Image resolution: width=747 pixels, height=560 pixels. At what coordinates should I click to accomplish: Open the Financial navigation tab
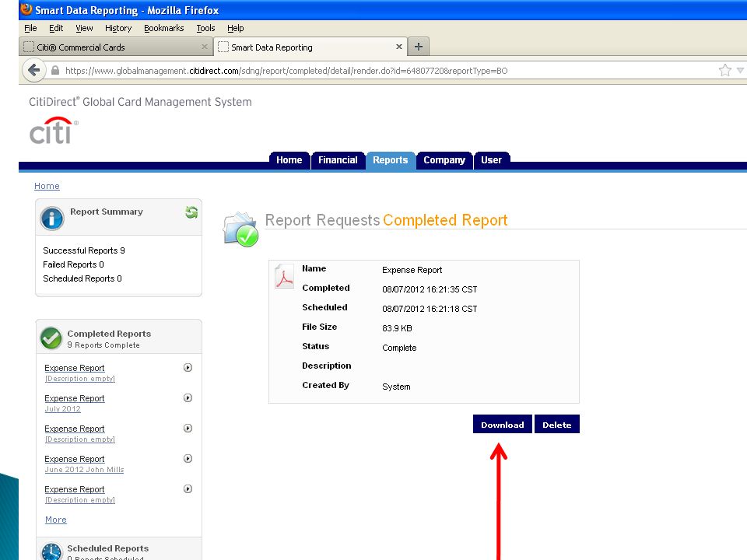(338, 160)
